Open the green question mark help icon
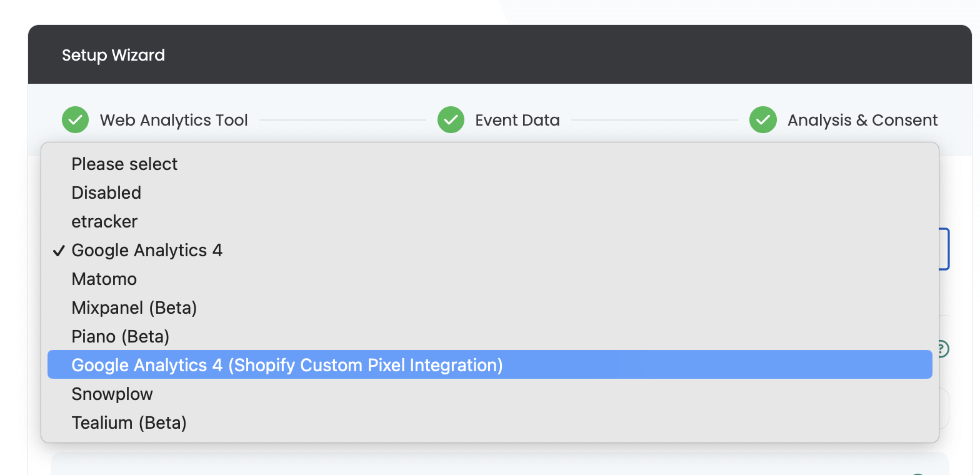The width and height of the screenshot is (980, 475). (x=942, y=349)
